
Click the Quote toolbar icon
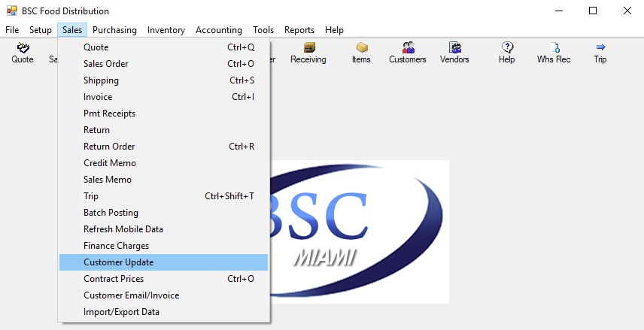23,53
